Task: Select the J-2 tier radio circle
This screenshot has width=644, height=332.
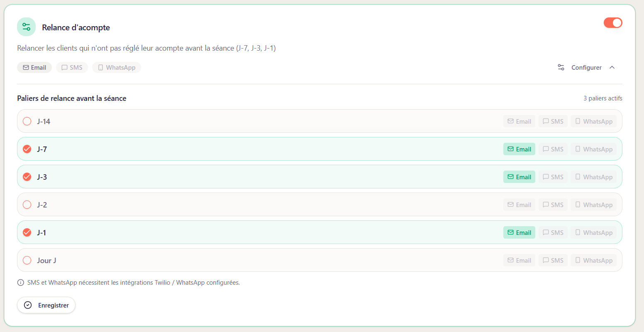Action: tap(27, 205)
